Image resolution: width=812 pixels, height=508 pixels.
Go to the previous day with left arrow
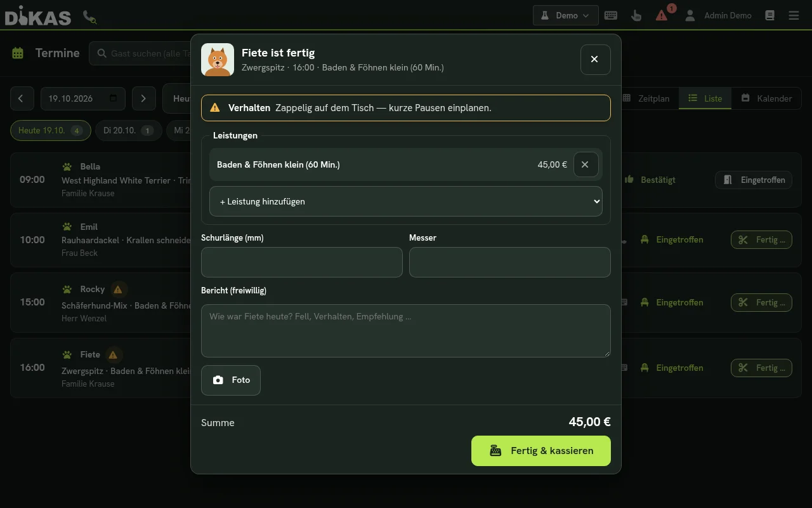pyautogui.click(x=22, y=98)
